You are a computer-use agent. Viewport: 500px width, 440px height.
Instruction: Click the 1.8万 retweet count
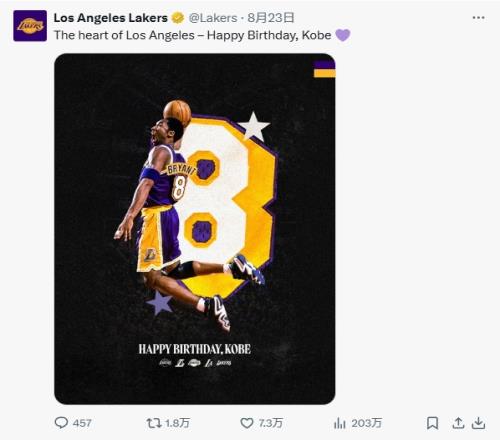point(178,423)
